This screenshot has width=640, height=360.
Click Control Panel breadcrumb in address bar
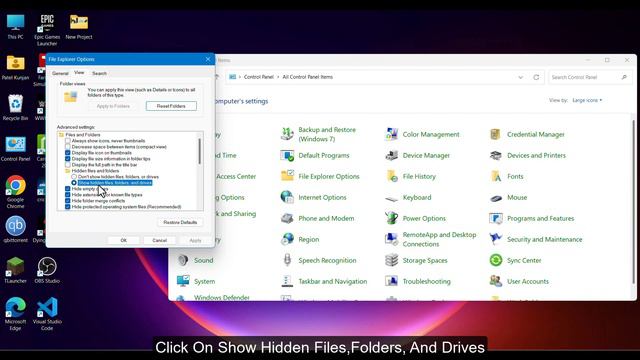[x=258, y=77]
